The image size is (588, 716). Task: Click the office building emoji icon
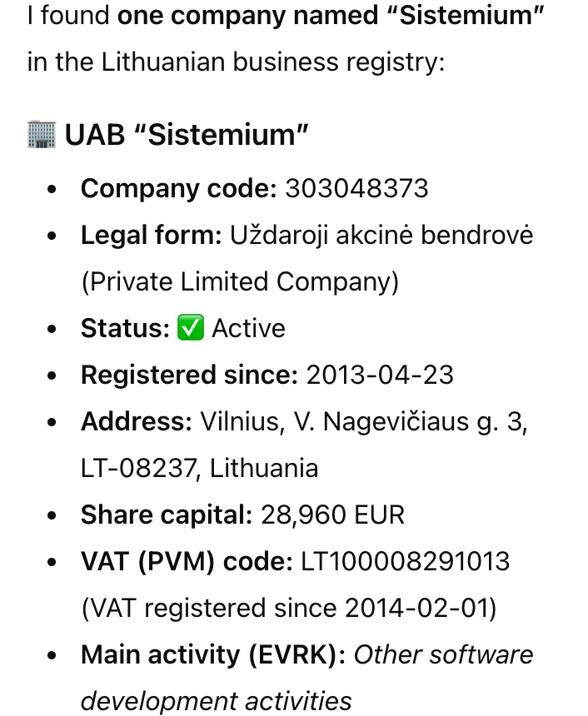tap(42, 134)
